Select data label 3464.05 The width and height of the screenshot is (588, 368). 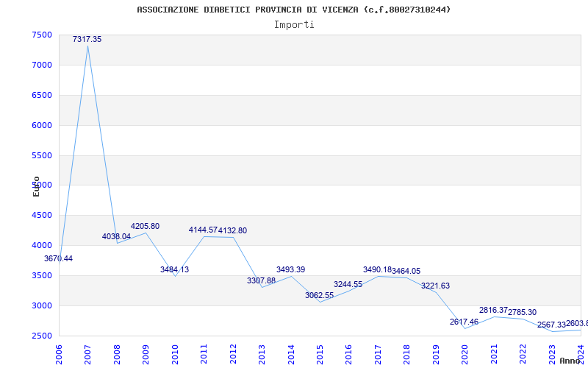click(x=406, y=271)
